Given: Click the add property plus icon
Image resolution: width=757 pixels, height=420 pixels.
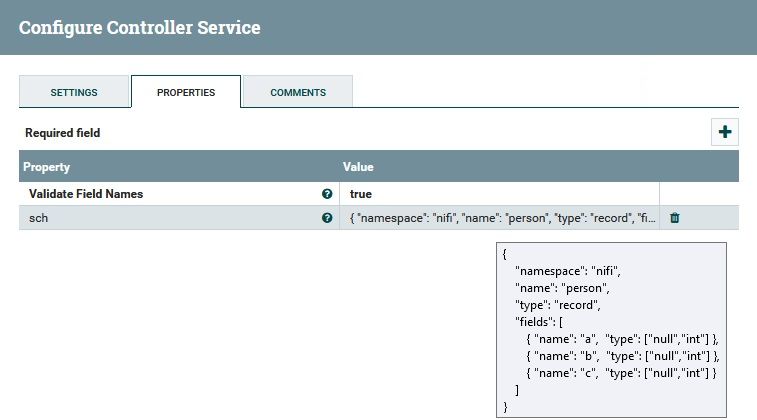Looking at the screenshot, I should click(725, 132).
